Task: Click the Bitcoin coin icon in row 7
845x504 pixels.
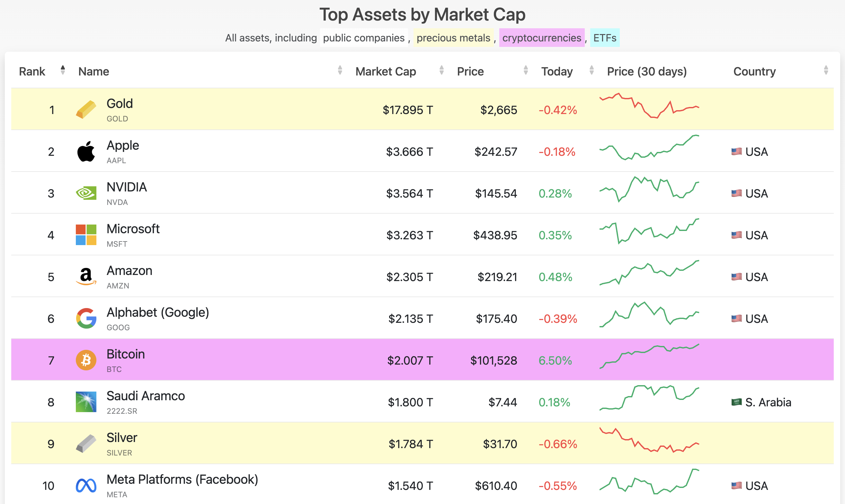Action: coord(86,360)
